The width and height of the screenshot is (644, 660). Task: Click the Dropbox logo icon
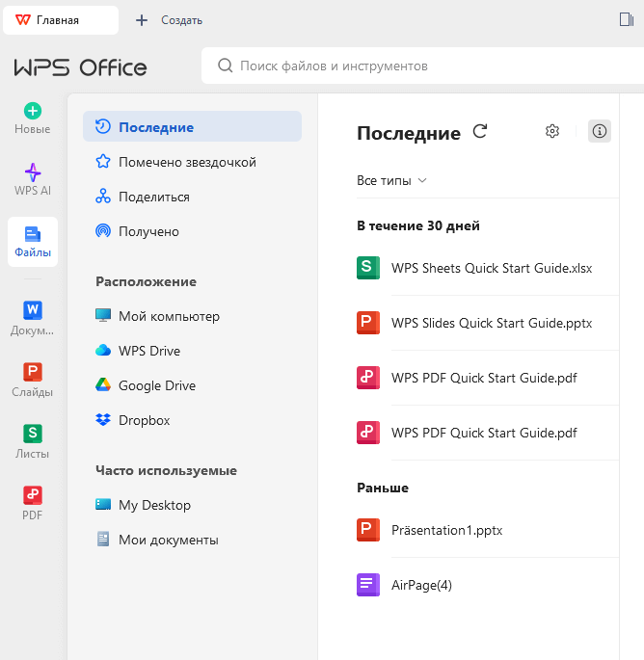[103, 419]
